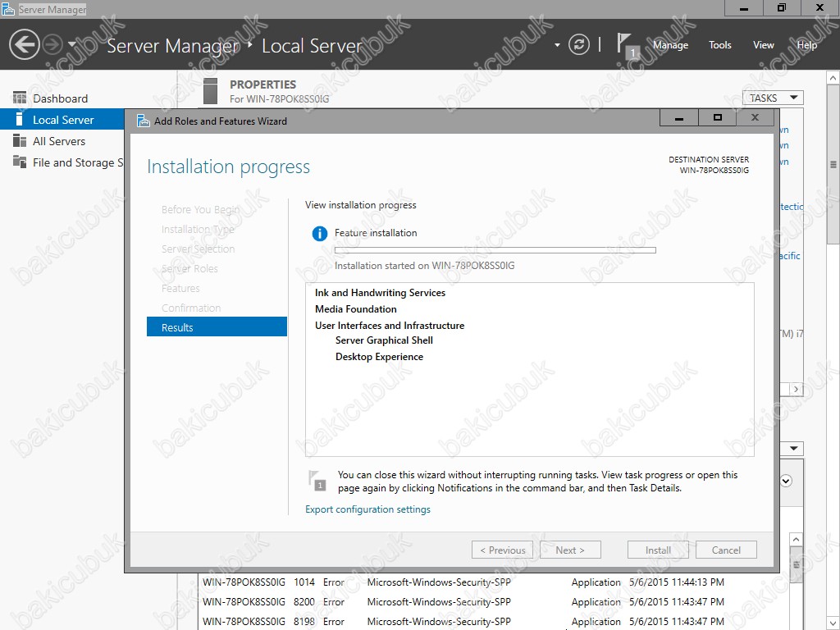Click the Install button in the wizard
The image size is (840, 630).
658,550
